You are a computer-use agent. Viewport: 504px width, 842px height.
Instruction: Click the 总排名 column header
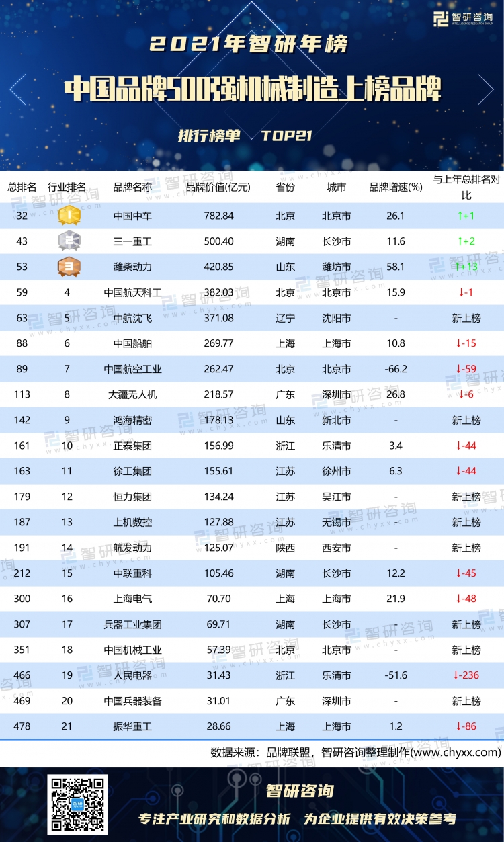[22, 187]
